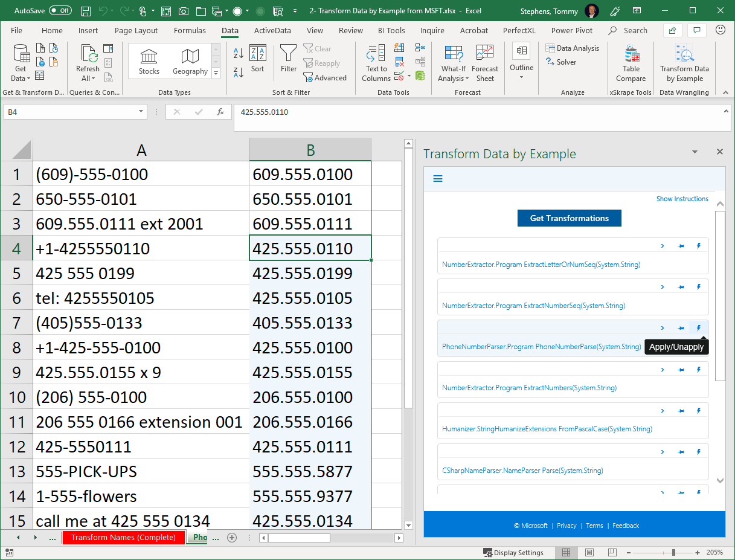Viewport: 735px width, 560px height.
Task: Toggle the AutoSave switch
Action: 60,11
